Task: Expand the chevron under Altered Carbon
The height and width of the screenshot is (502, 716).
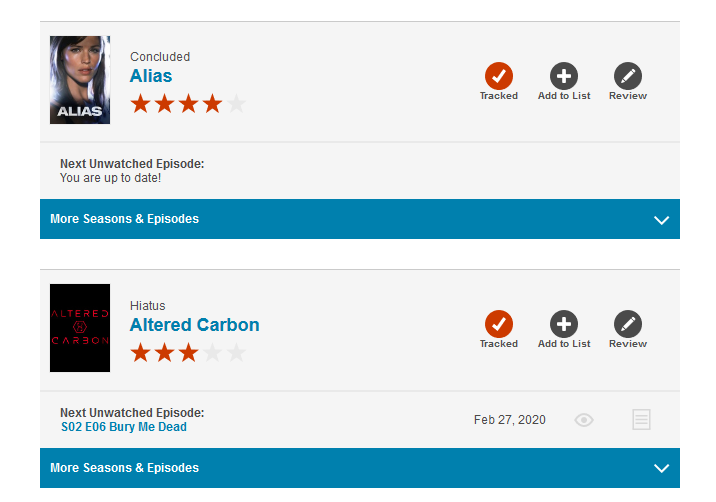Action: [660, 468]
